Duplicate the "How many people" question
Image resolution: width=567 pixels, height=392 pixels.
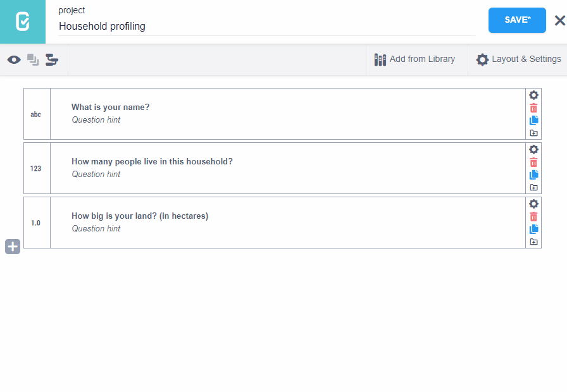coord(533,175)
